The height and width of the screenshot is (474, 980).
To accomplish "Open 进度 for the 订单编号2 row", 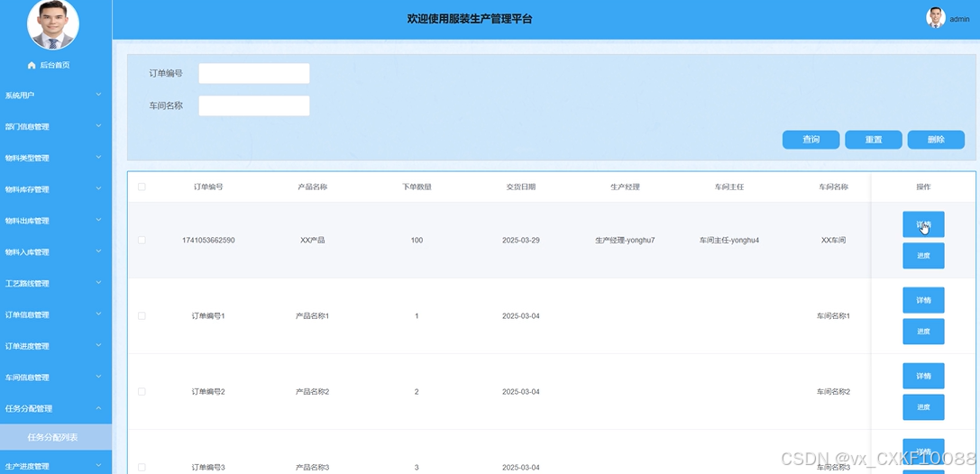I will (923, 407).
